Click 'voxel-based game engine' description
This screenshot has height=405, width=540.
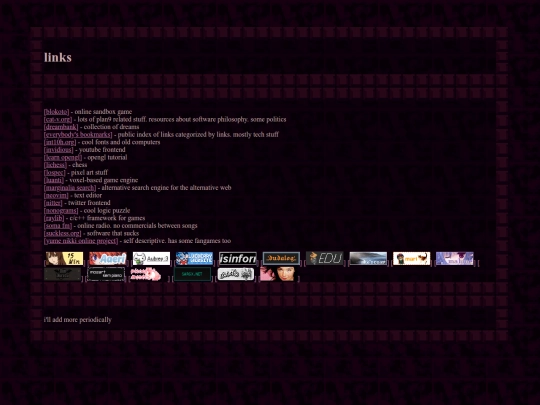click(104, 180)
